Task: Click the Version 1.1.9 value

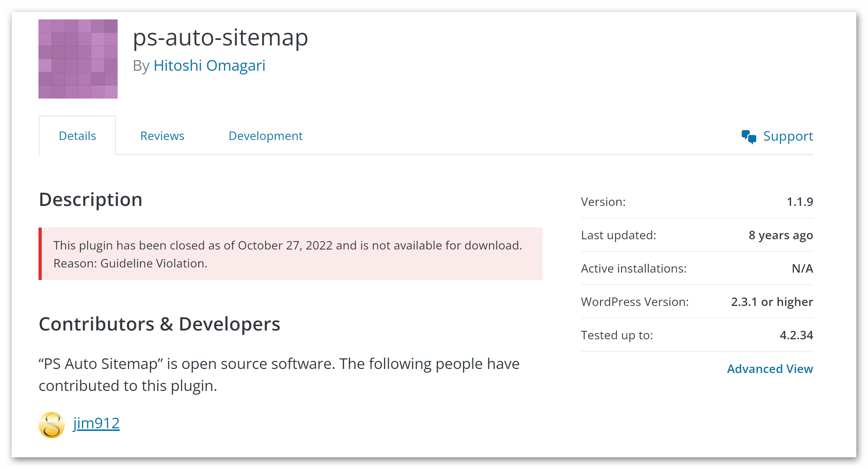Action: point(799,202)
